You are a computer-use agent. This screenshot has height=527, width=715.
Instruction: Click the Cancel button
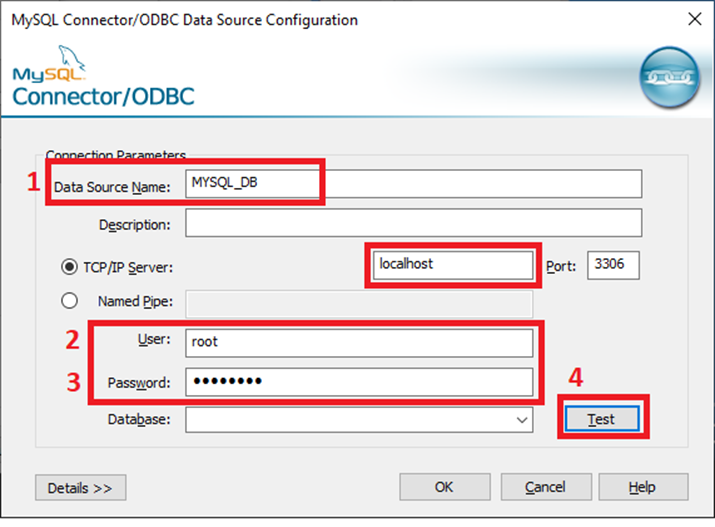tap(546, 487)
